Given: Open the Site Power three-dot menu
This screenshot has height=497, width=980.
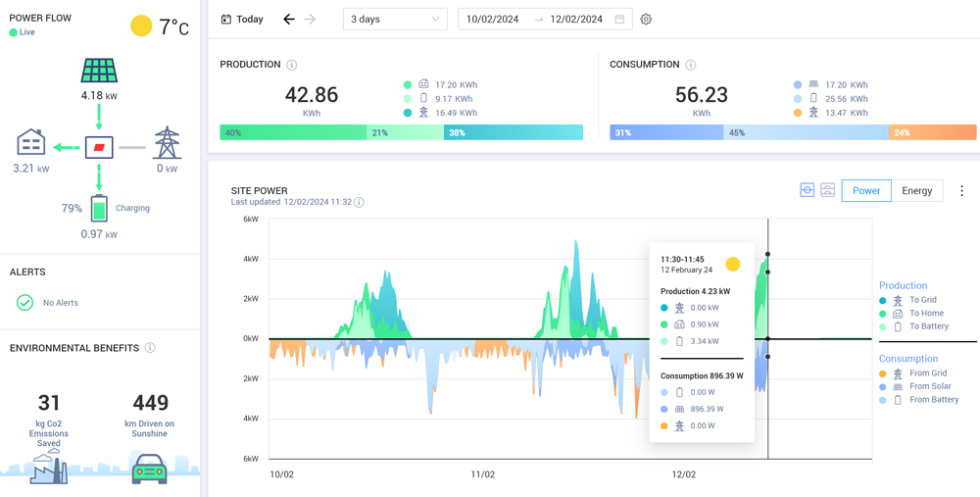Looking at the screenshot, I should [961, 191].
